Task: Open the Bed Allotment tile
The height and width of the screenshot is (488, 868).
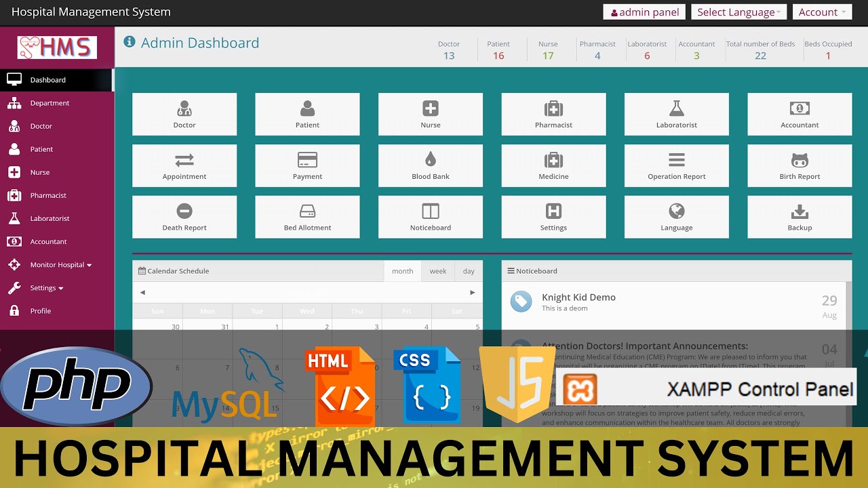Action: (x=307, y=218)
